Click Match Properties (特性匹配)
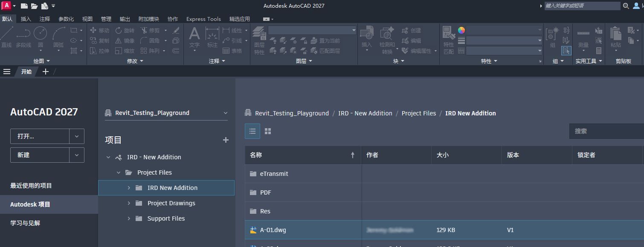This screenshot has height=247, width=644. 449,40
